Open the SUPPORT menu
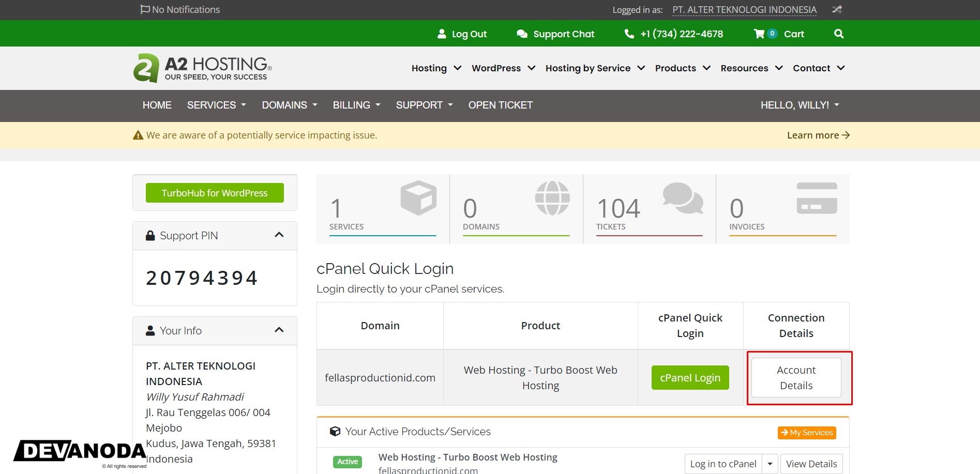Screen dimensions: 980x474 (x=425, y=105)
